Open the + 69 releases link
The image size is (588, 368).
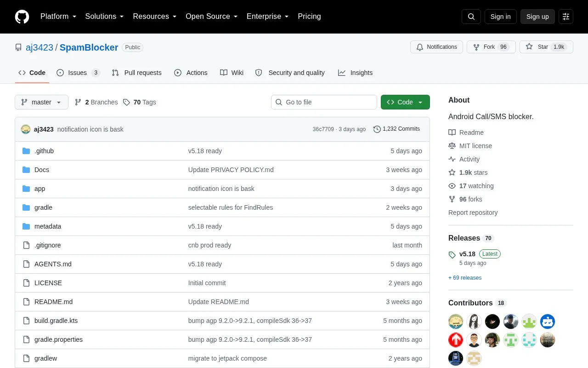[465, 278]
